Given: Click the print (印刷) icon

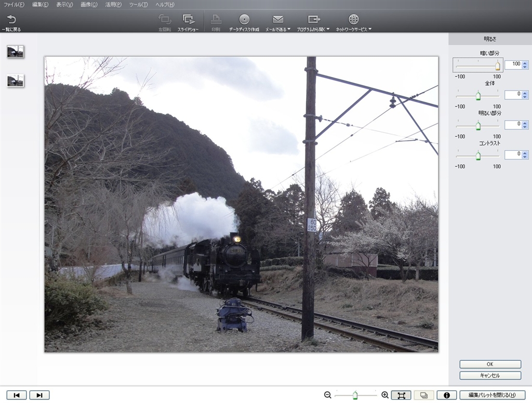Looking at the screenshot, I should (216, 19).
